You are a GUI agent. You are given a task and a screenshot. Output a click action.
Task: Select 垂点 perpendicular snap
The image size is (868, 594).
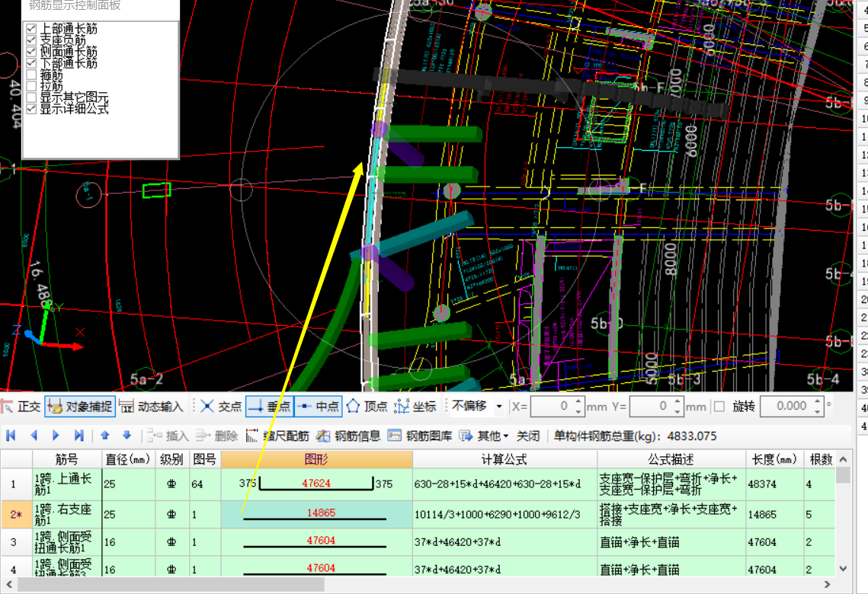pos(270,407)
